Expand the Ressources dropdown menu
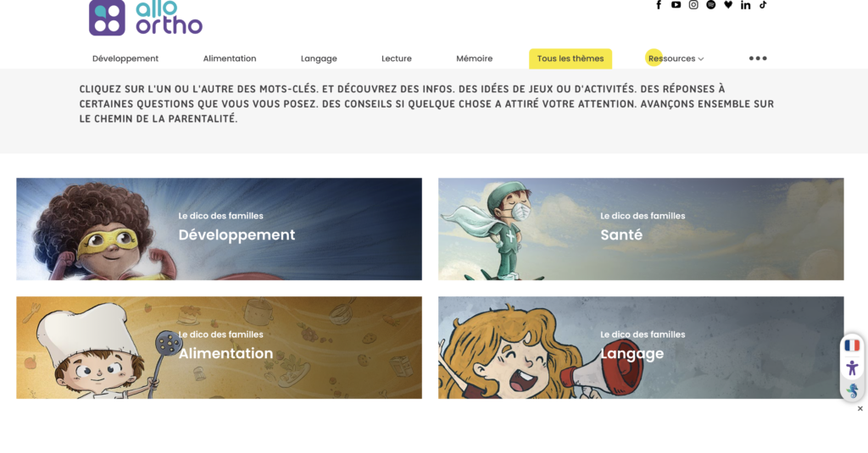Image resolution: width=868 pixels, height=453 pixels. coord(676,58)
